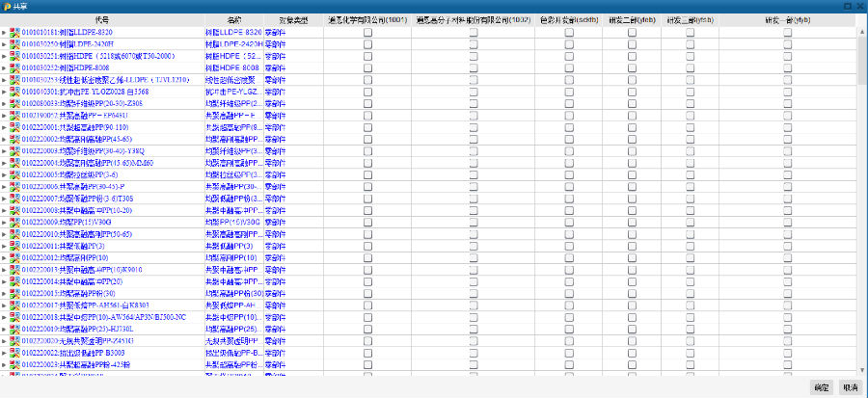Check the (1001) company box for row 0101010181
The height and width of the screenshot is (398, 868).
pyautogui.click(x=367, y=32)
